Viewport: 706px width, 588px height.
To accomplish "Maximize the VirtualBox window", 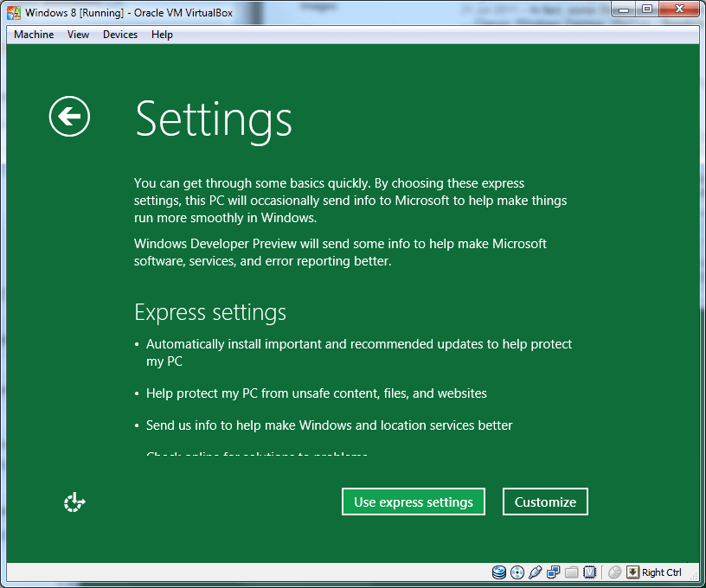I will pyautogui.click(x=647, y=9).
